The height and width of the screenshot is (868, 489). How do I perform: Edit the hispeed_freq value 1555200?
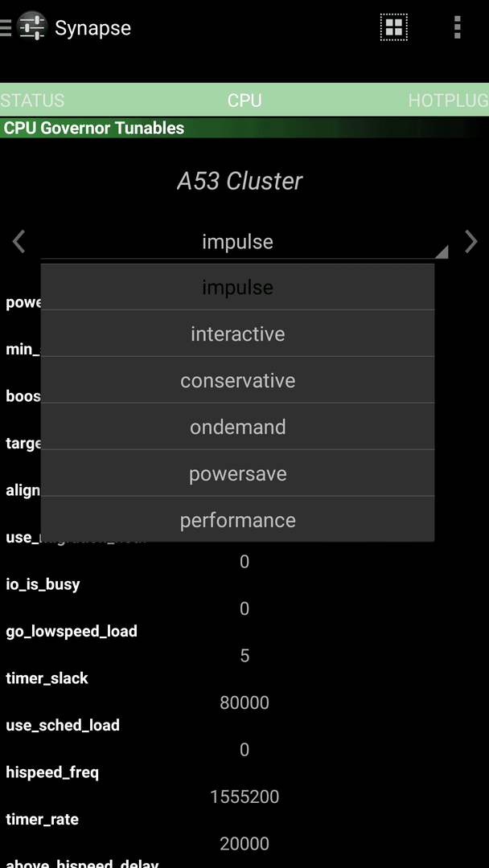pos(244,796)
